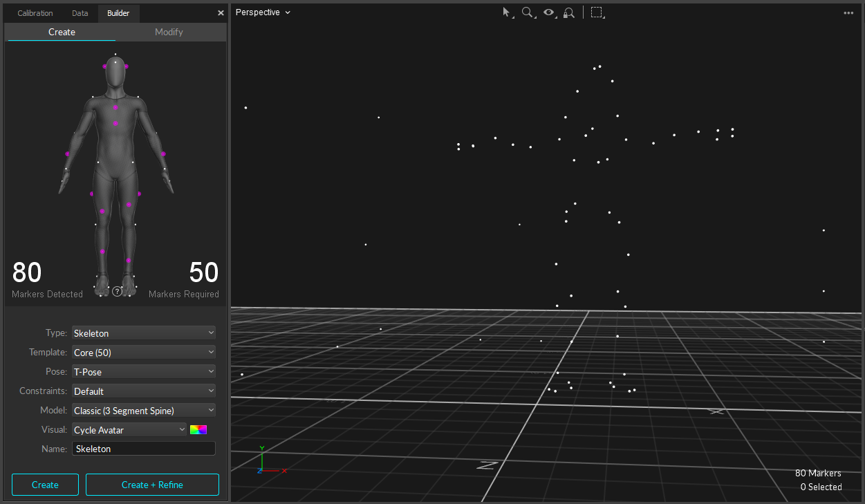Screen dimensions: 865x504
Task: Select the Modify tab
Action: [x=169, y=32]
